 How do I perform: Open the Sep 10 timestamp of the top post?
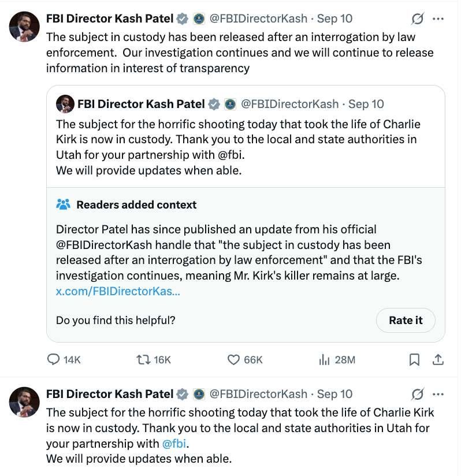point(334,18)
